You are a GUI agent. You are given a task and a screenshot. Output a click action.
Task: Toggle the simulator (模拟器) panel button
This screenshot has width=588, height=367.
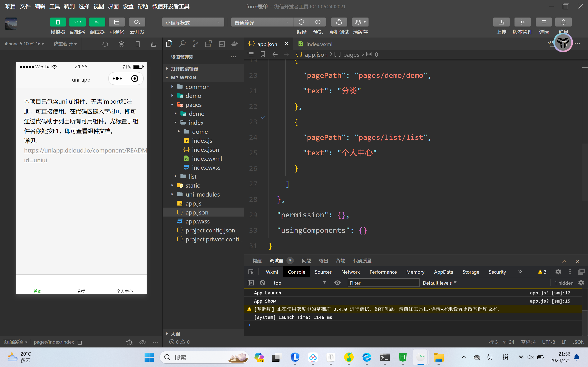[58, 22]
